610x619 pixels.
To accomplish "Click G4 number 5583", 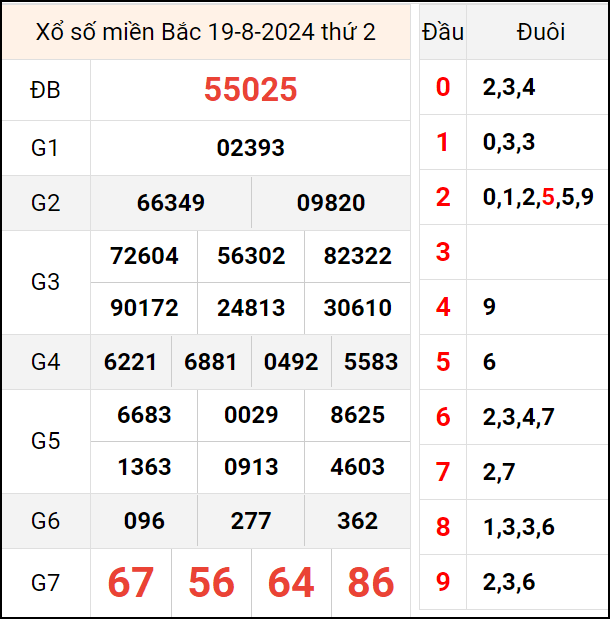I will (x=371, y=362).
